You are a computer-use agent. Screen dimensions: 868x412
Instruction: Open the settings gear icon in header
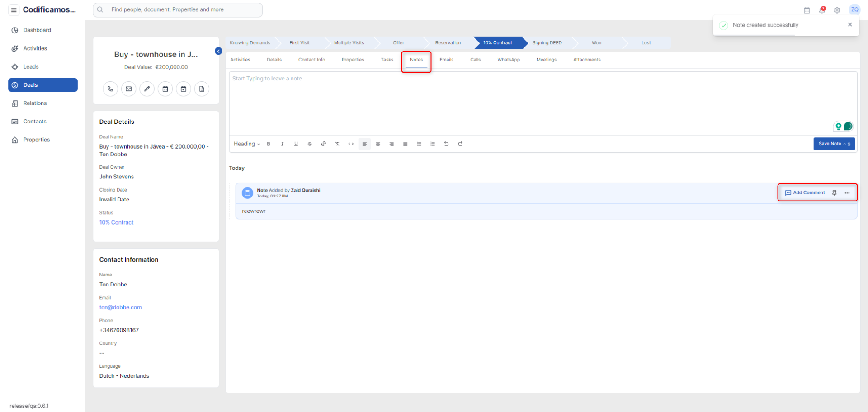click(x=837, y=10)
